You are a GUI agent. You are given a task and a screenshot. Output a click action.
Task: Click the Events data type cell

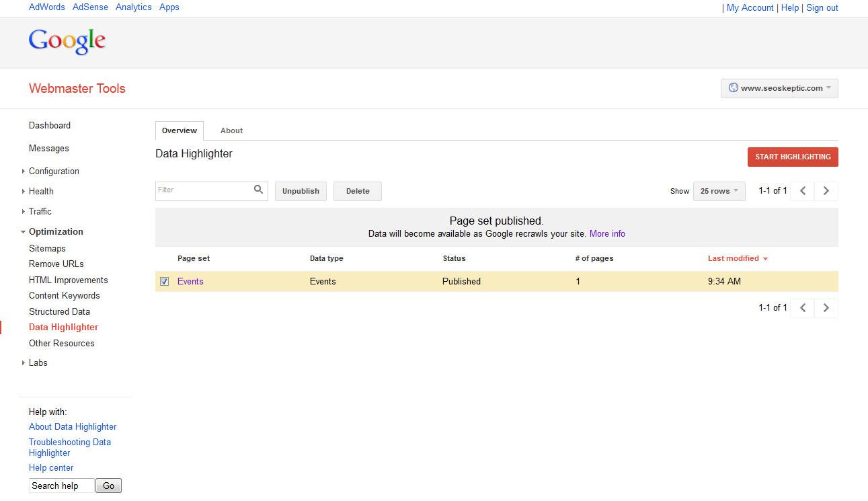(x=323, y=282)
